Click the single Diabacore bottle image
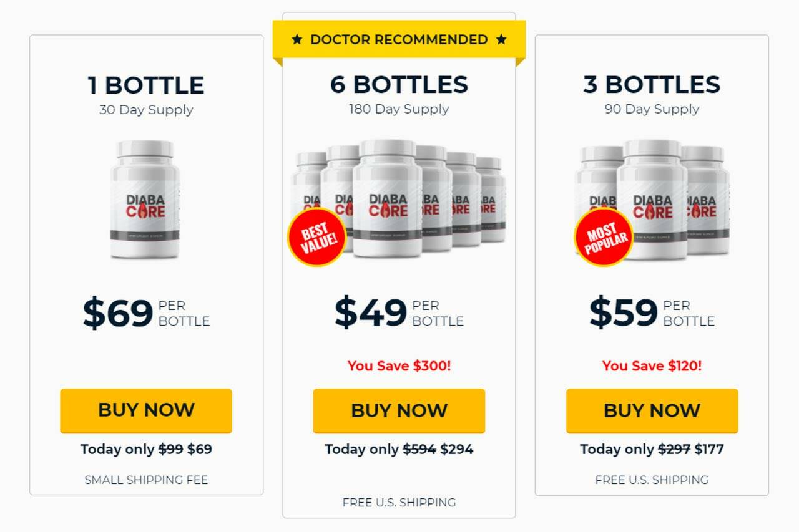This screenshot has height=532, width=799. click(x=145, y=199)
